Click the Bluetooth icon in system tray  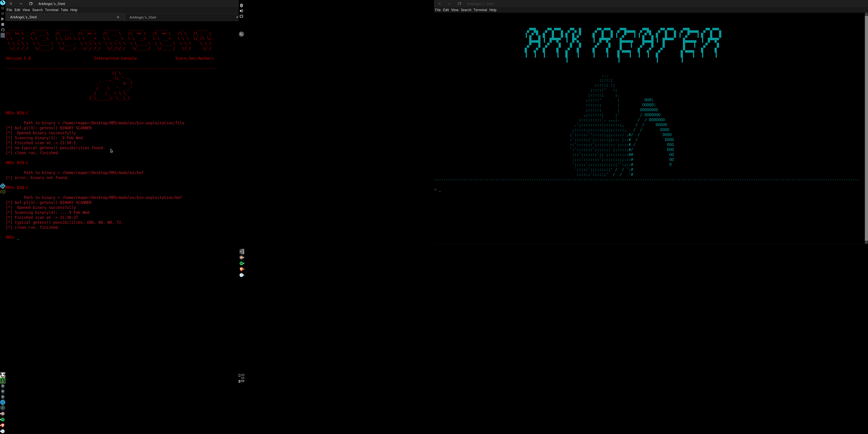tap(241, 5)
